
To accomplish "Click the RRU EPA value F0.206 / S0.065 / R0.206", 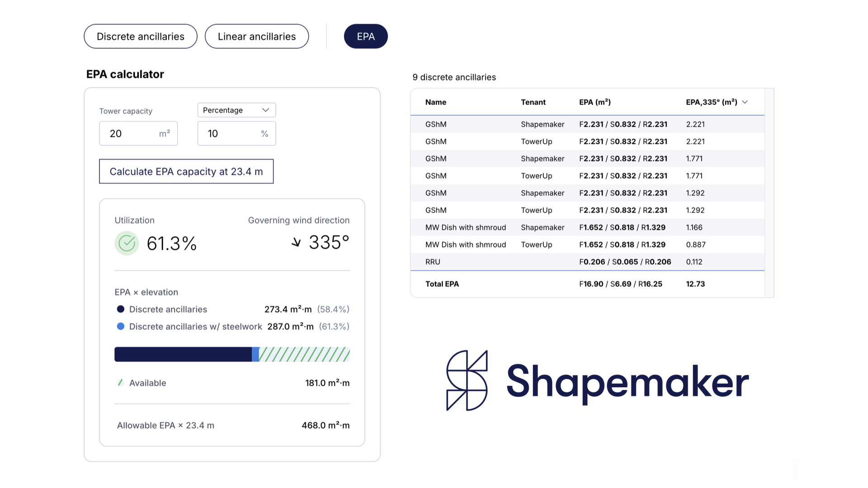I will point(625,262).
